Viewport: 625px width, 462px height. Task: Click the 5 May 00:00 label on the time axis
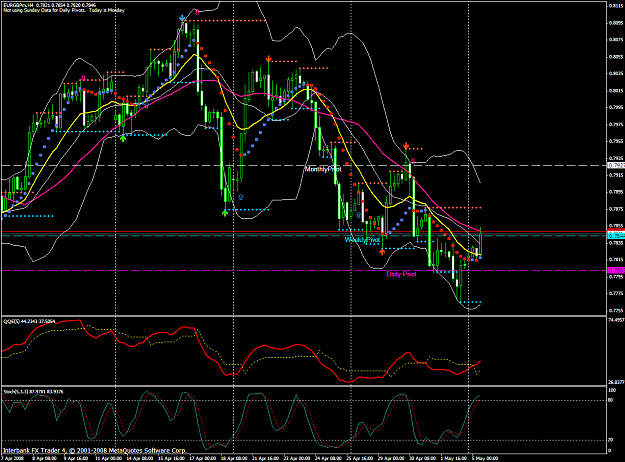point(485,458)
